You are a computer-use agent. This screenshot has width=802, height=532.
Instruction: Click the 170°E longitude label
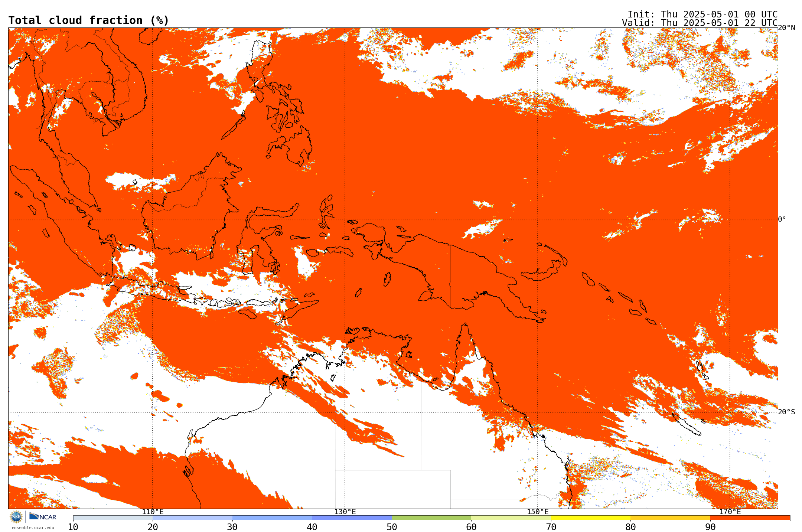730,512
